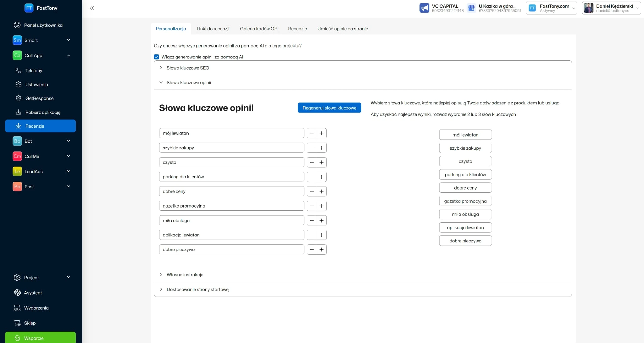Toggle the 'aplikacja lewiatan' keyword chip
This screenshot has height=343, width=644.
(x=465, y=228)
